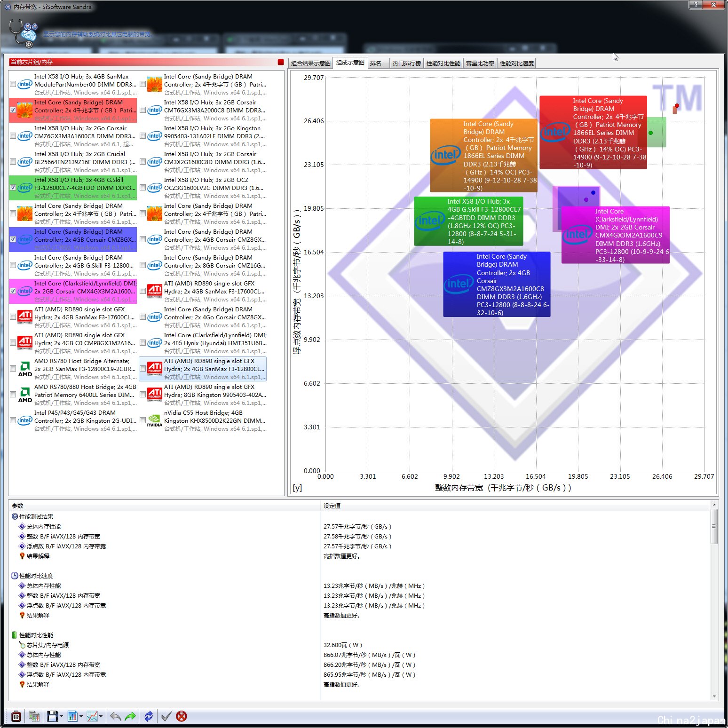The height and width of the screenshot is (728, 728).
Task: Check the X58 3x 2Go Kingston 9905403-131A02LF entry
Action: pyautogui.click(x=143, y=136)
